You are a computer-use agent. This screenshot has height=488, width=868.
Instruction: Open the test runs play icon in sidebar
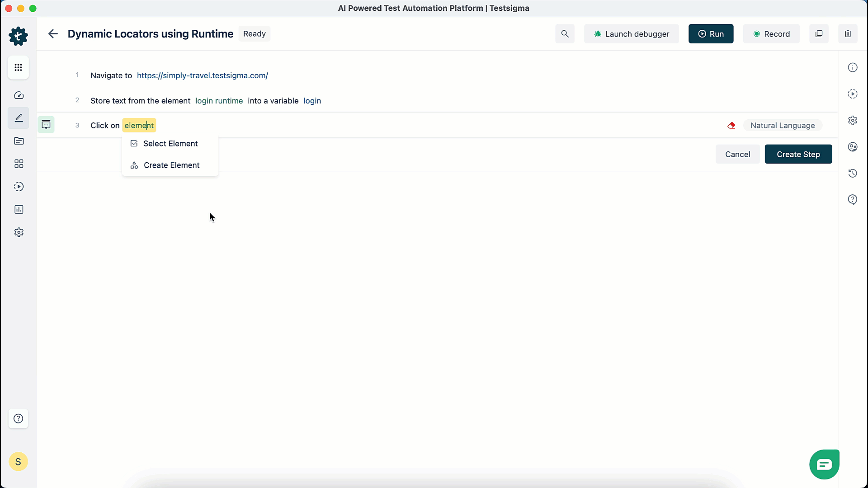click(x=19, y=187)
